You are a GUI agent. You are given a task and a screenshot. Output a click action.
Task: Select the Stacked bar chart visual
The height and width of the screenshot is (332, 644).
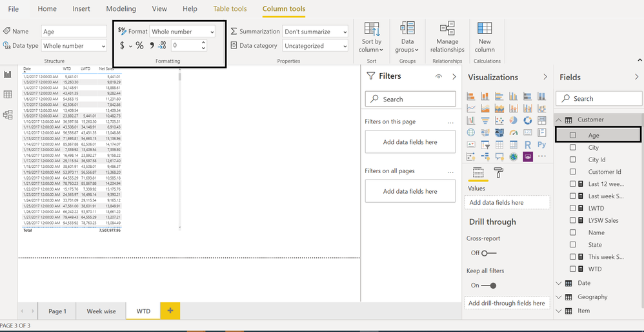tap(471, 96)
